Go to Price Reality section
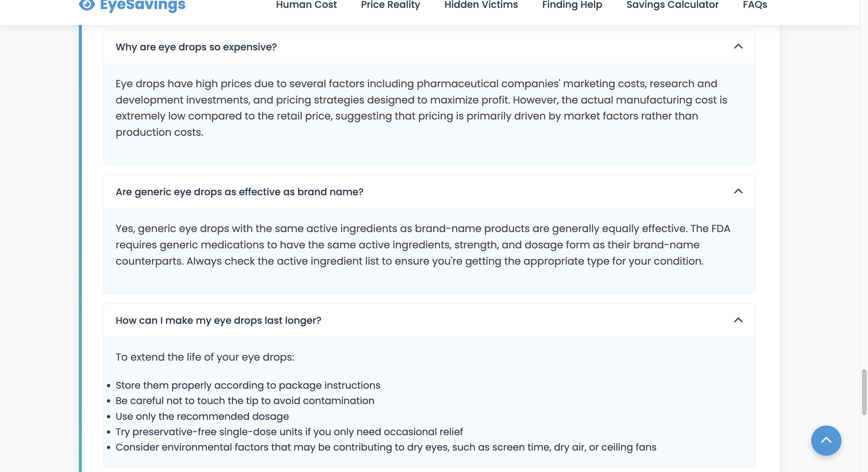868x472 pixels. (390, 5)
